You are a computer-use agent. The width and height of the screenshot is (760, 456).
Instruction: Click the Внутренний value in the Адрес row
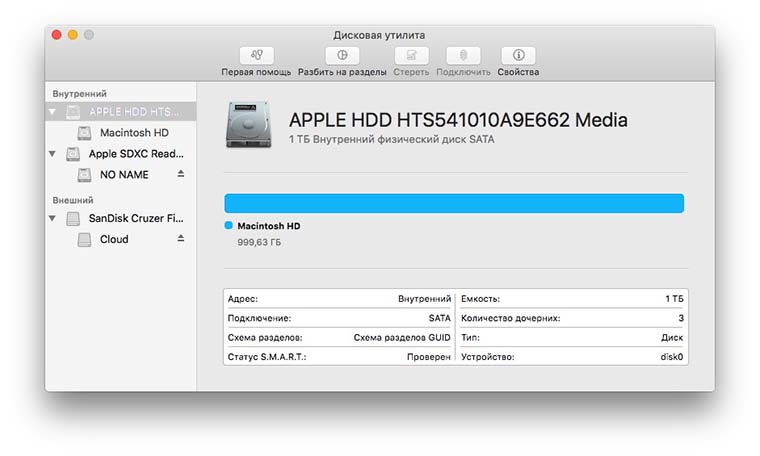(x=425, y=299)
